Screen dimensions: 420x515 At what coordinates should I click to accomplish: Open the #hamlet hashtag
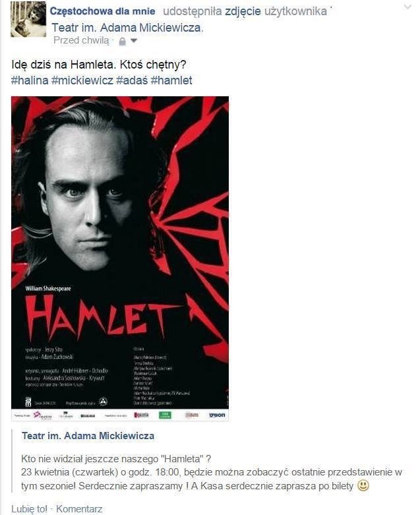tap(171, 80)
